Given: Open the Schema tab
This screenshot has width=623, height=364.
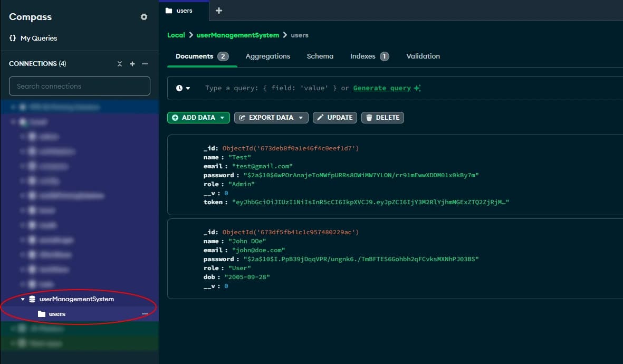Looking at the screenshot, I should [x=320, y=56].
